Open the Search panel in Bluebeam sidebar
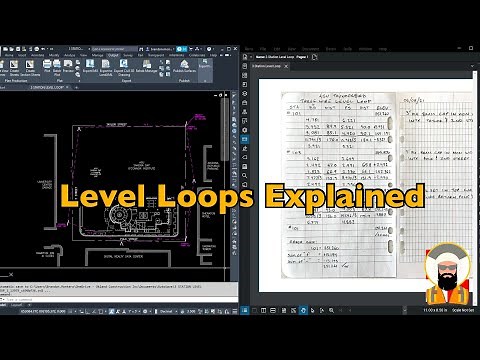480x360 pixels. coord(245,175)
